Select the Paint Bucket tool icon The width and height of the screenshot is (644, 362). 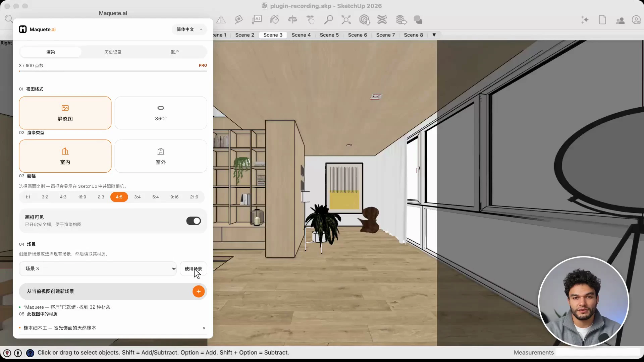click(275, 20)
